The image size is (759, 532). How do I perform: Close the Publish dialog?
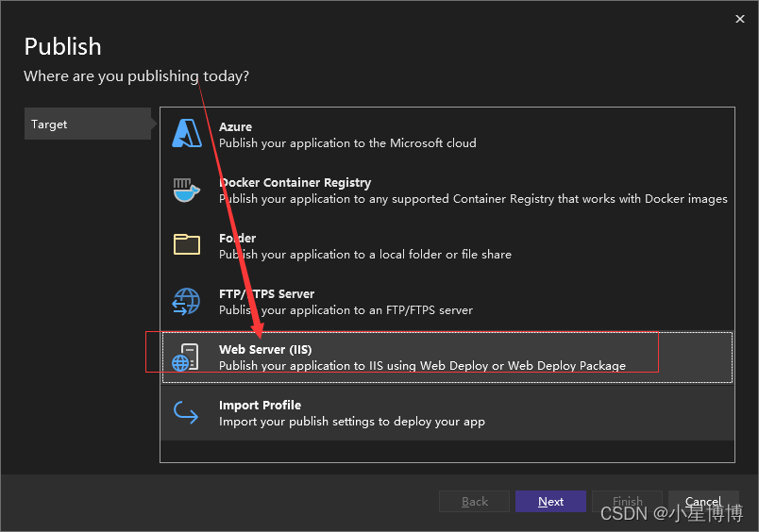pos(739,19)
